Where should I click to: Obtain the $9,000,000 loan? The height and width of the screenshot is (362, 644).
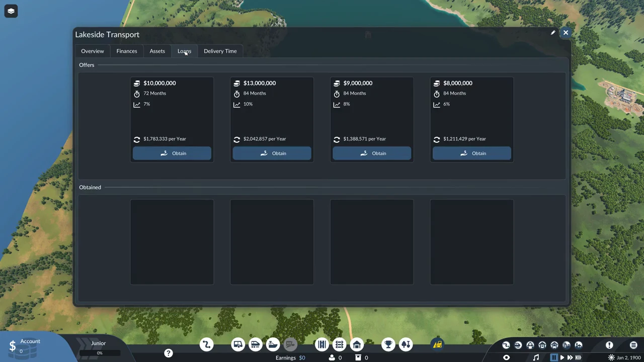point(372,153)
